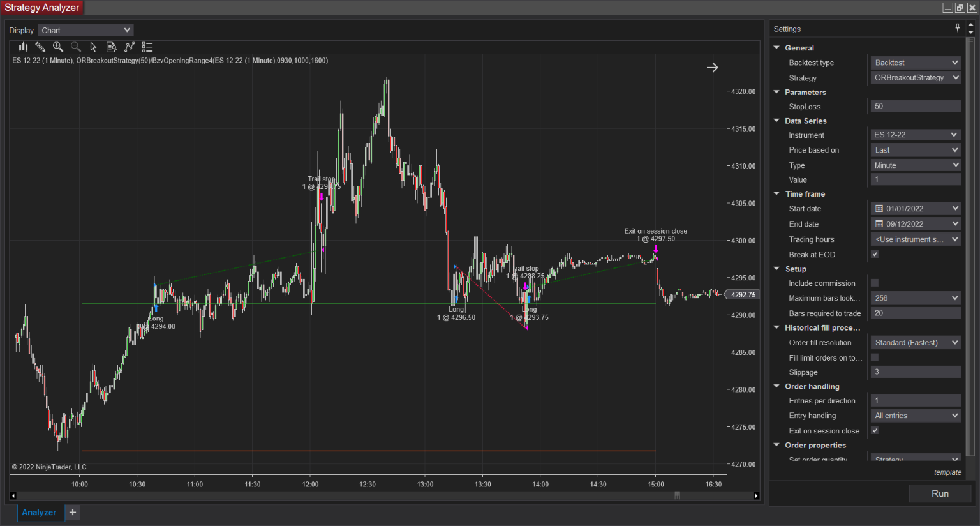The width and height of the screenshot is (980, 526).
Task: Collapse the Time frame section
Action: pyautogui.click(x=776, y=193)
